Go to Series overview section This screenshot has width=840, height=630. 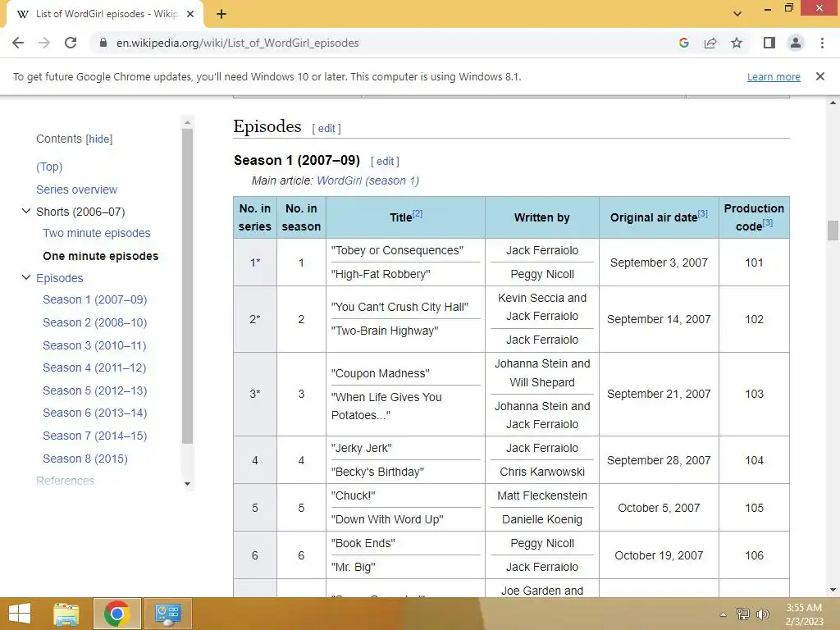coord(76,189)
